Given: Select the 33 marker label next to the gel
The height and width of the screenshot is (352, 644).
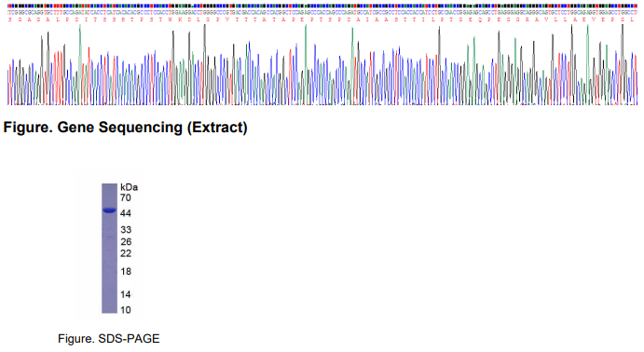Looking at the screenshot, I should tap(126, 230).
